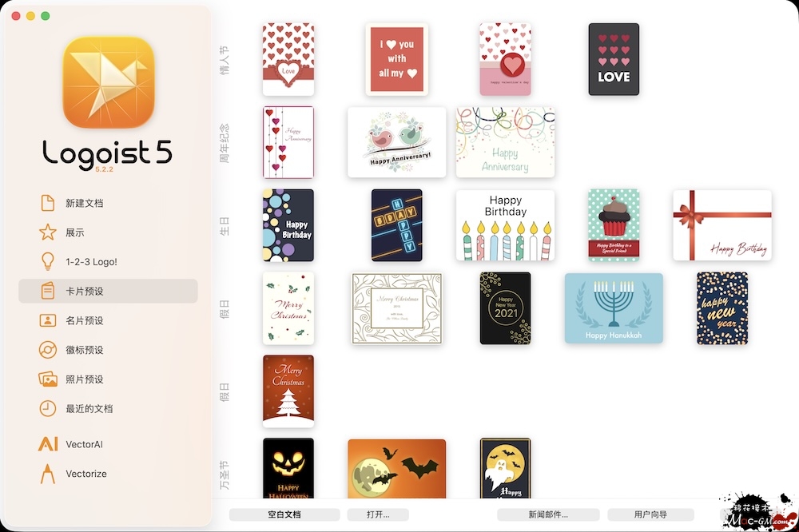Choose the black LOVE hearts card template
This screenshot has width=799, height=532.
[x=614, y=59]
